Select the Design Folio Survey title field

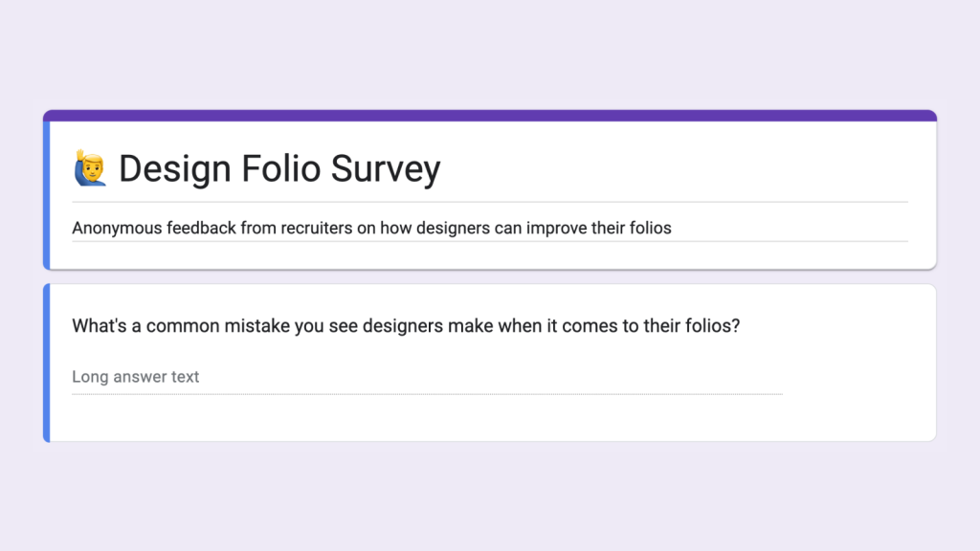pyautogui.click(x=278, y=169)
